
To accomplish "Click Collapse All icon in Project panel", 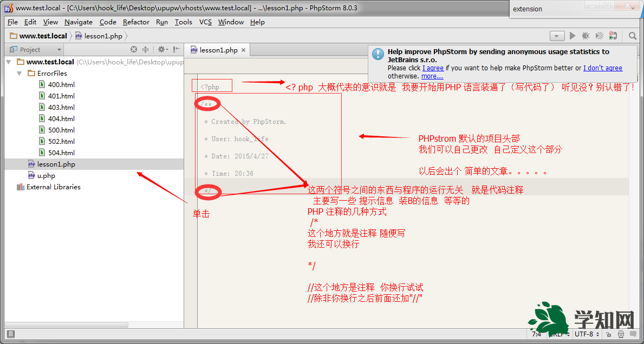I will point(145,50).
